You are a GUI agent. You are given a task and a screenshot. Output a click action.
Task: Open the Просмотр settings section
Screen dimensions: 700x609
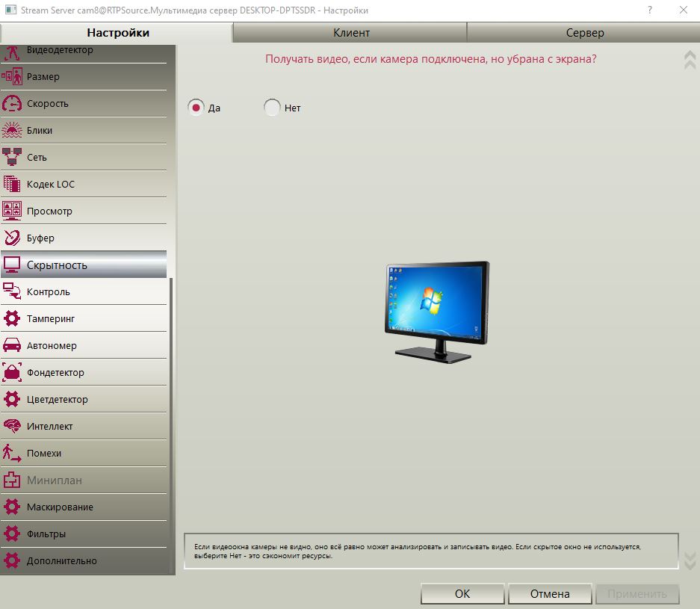(x=84, y=211)
